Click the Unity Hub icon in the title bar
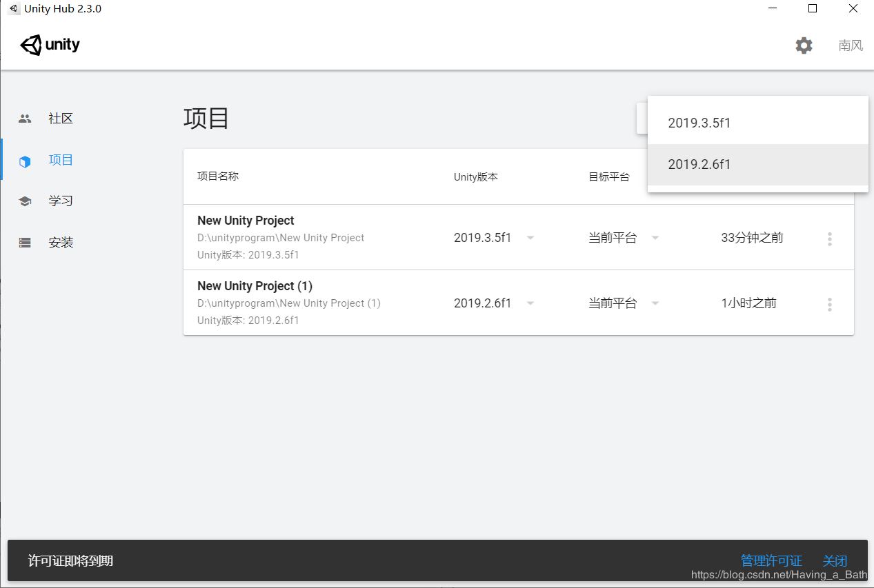The width and height of the screenshot is (874, 588). pos(13,9)
